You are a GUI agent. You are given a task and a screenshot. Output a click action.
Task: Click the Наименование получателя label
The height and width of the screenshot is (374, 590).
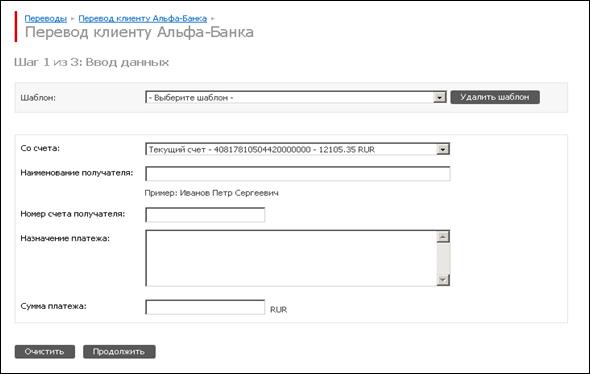coord(77,173)
